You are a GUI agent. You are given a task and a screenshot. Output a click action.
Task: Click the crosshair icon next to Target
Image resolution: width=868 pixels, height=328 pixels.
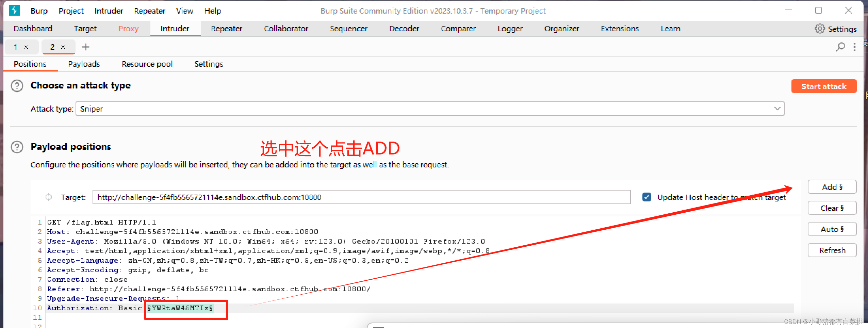pos(49,197)
